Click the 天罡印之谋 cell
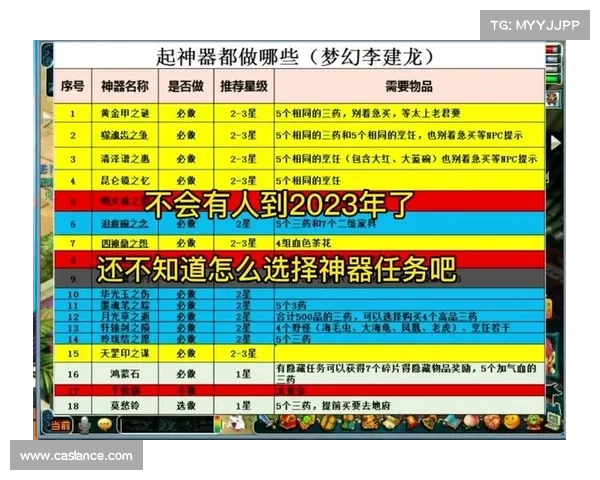The width and height of the screenshot is (600, 480). coord(125,353)
